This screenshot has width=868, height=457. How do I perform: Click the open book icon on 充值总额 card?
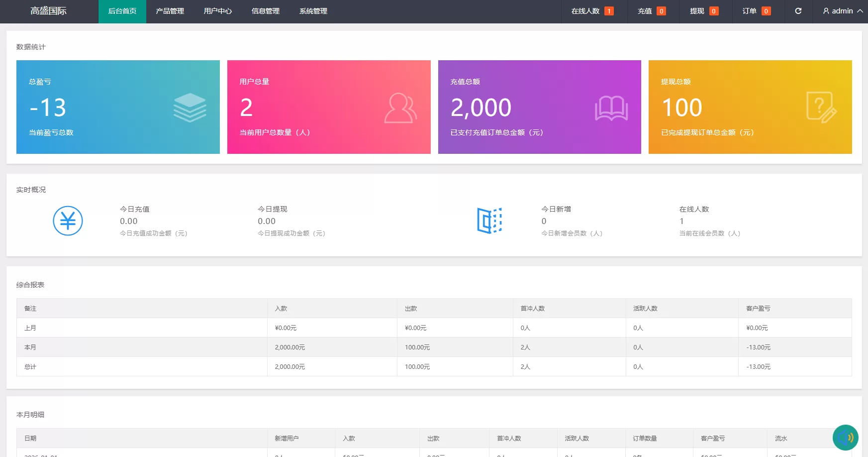tap(611, 107)
